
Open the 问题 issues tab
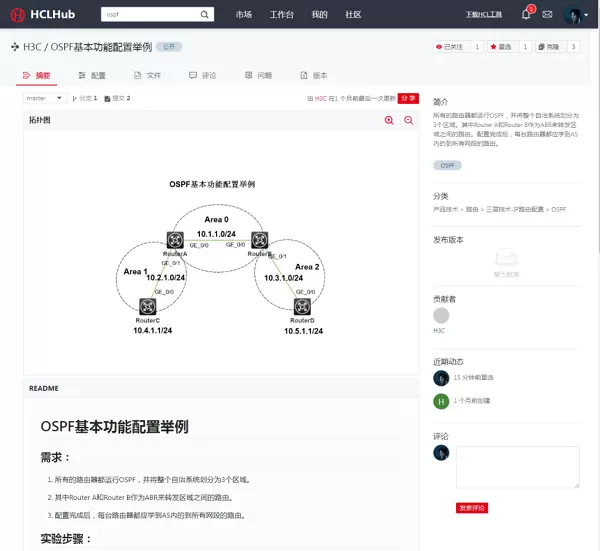tap(258, 75)
